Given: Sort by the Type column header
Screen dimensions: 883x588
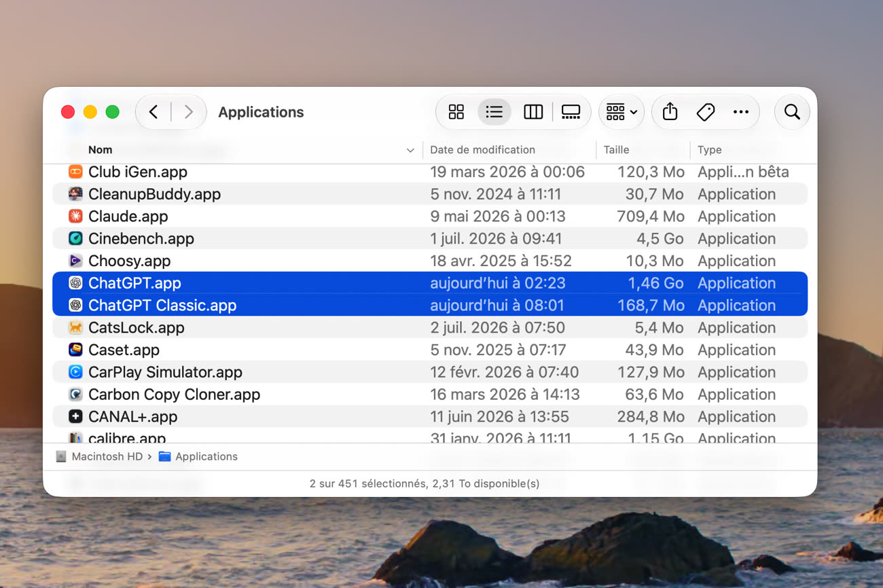Looking at the screenshot, I should click(x=710, y=150).
